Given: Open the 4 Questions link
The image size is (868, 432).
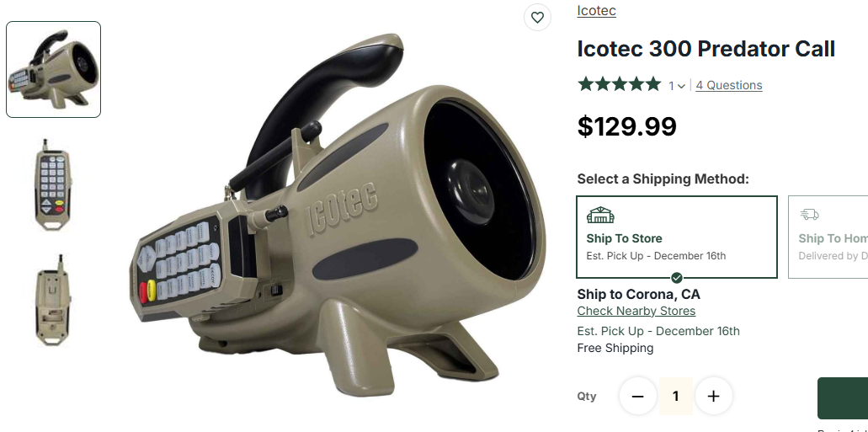Looking at the screenshot, I should (728, 85).
